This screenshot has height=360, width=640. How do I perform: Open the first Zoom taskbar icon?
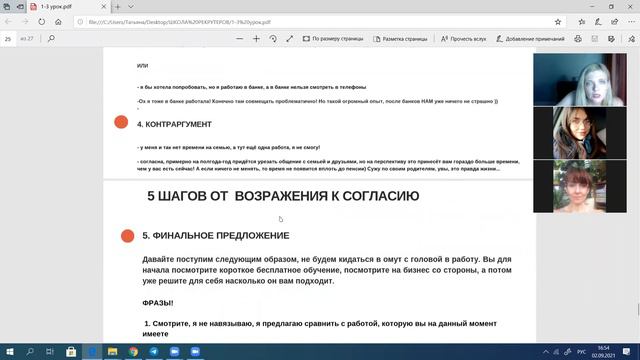[x=175, y=351]
